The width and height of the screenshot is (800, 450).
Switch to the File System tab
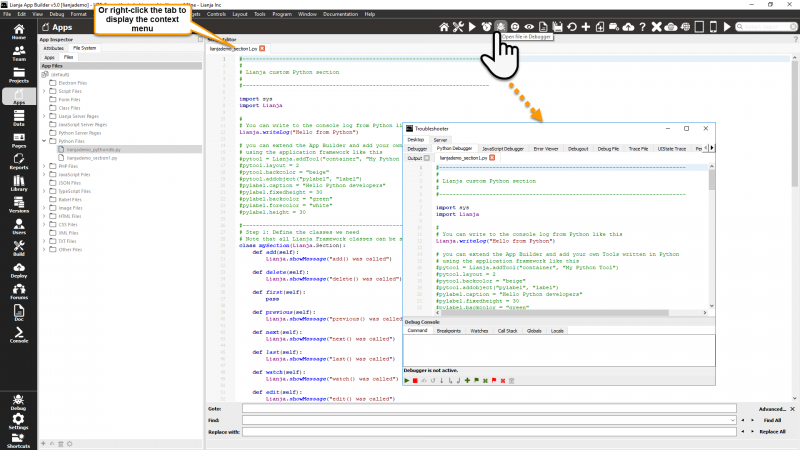[84, 48]
